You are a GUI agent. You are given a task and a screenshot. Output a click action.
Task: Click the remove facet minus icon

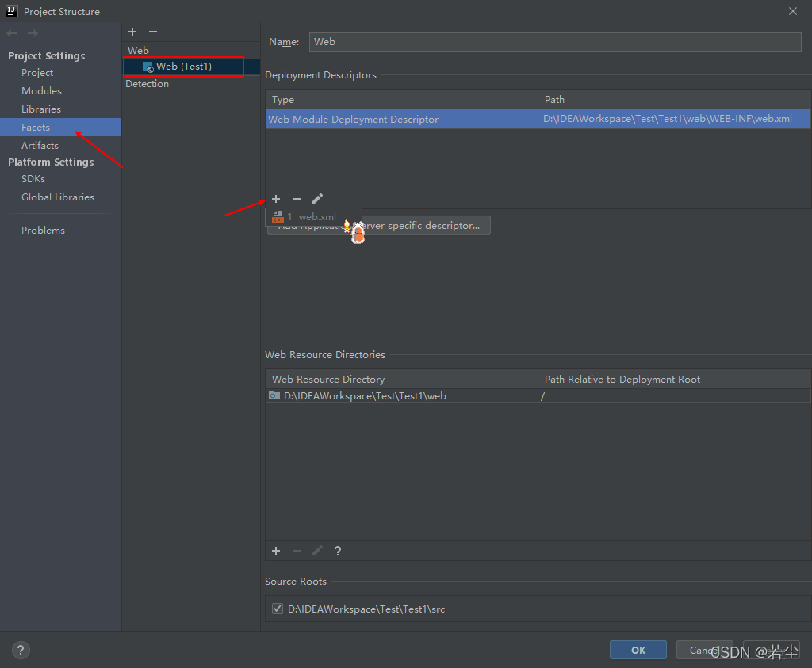[153, 32]
